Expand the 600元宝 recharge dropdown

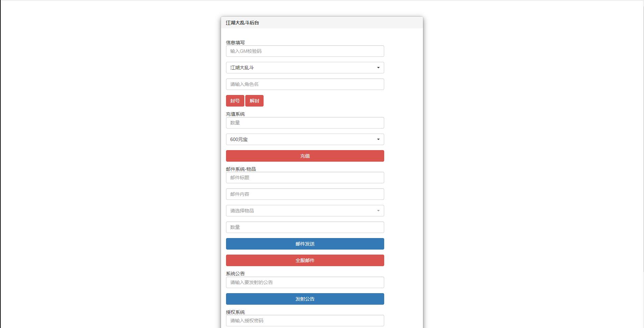click(305, 139)
